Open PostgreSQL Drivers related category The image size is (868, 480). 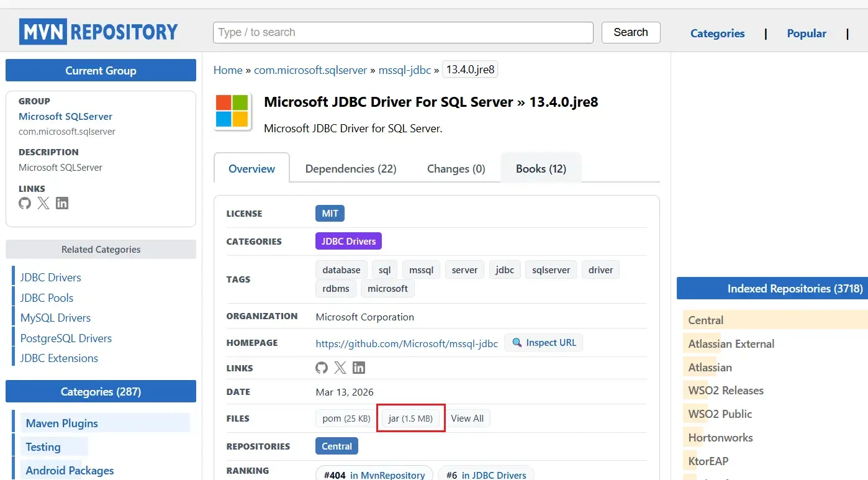click(x=66, y=338)
